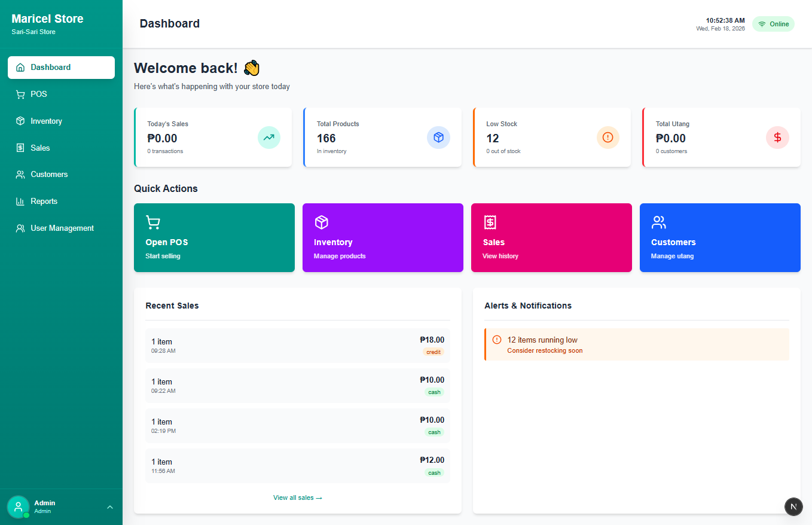The image size is (812, 525).
Task: Click the purple Inventory quick action tile
Action: [383, 238]
